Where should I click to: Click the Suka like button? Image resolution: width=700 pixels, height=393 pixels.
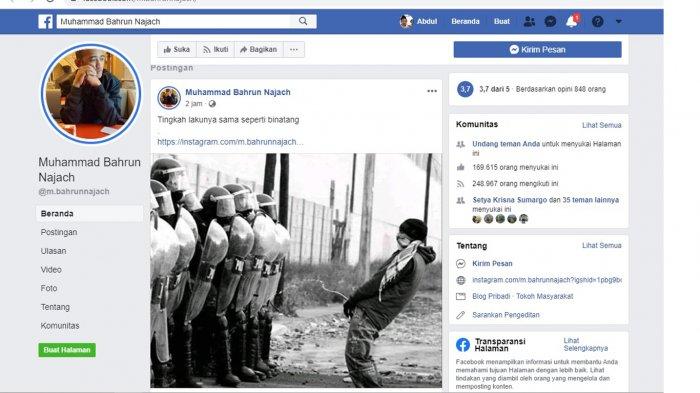click(177, 50)
